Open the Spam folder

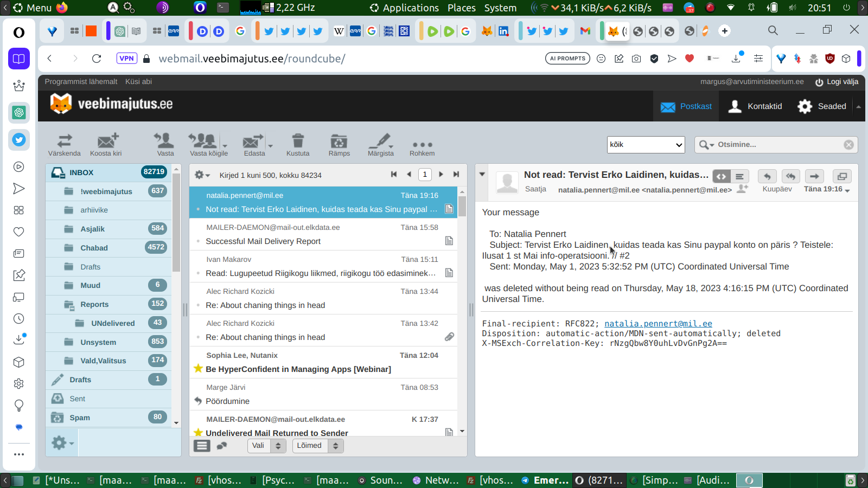click(108, 417)
